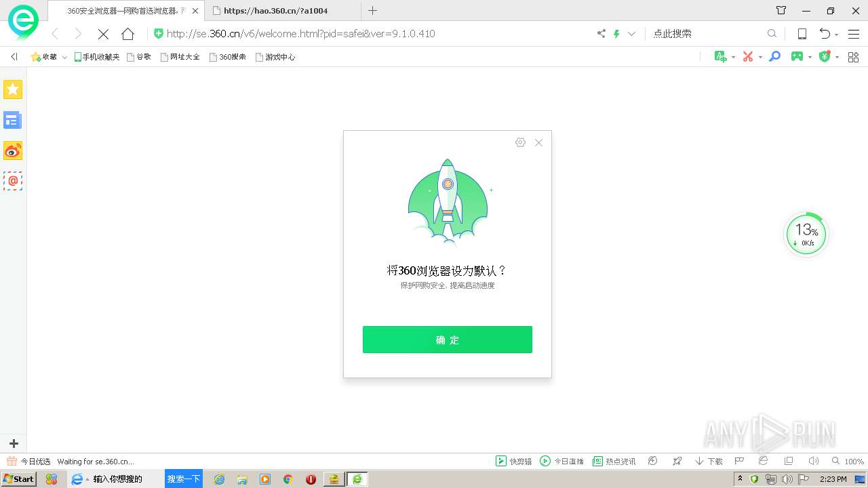Click the back navigation arrow
The width and height of the screenshot is (868, 488).
[55, 34]
